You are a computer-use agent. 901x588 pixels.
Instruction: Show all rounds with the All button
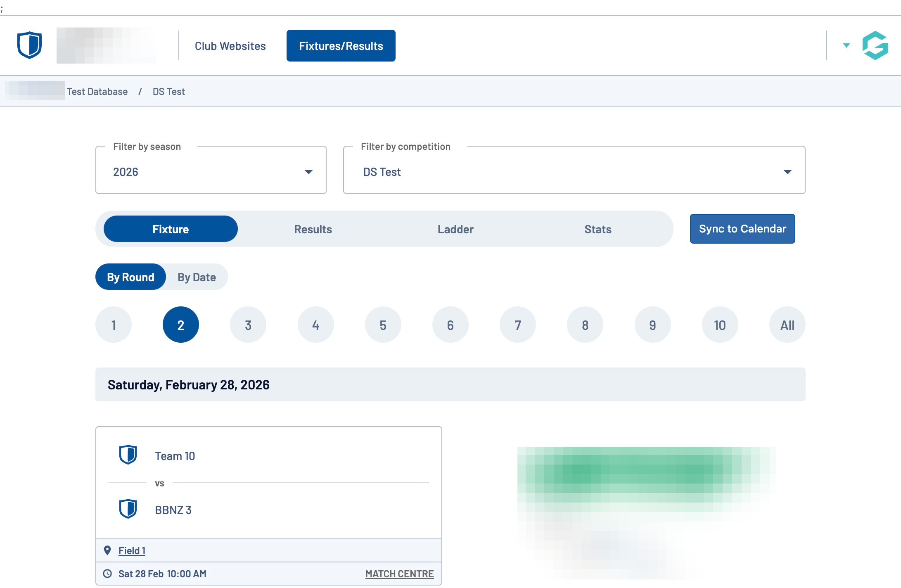tap(787, 325)
